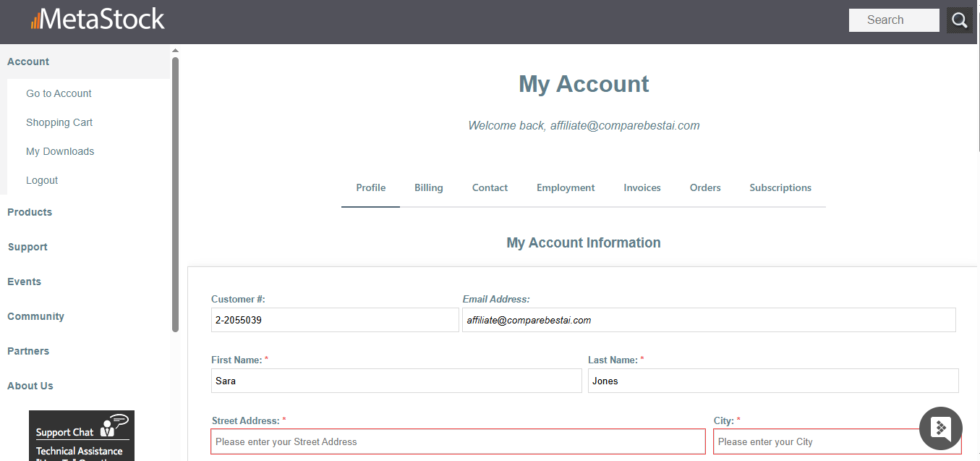The width and height of the screenshot is (980, 461).
Task: Expand the Support sidebar menu
Action: (27, 247)
